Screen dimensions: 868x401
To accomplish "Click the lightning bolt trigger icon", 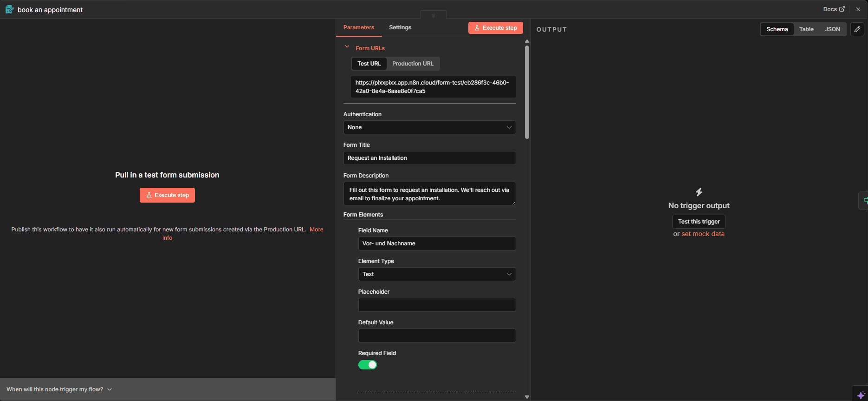I will click(699, 192).
